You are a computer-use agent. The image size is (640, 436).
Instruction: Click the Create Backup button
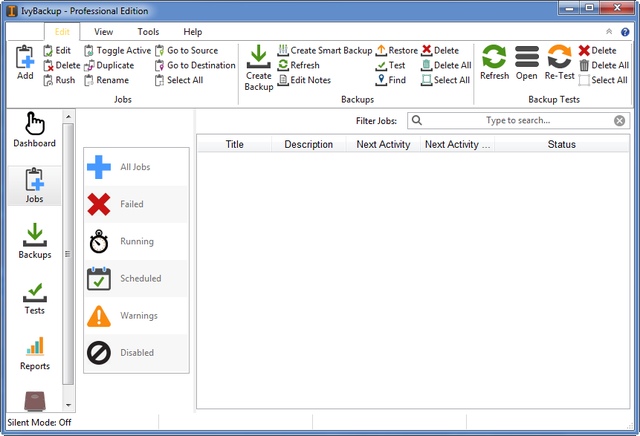258,68
